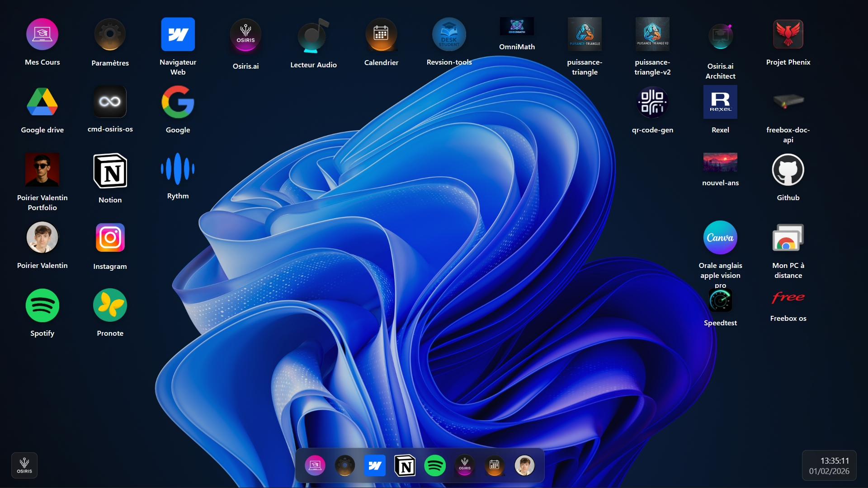Launch the cmd-osiris-os terminal icon

(x=110, y=102)
